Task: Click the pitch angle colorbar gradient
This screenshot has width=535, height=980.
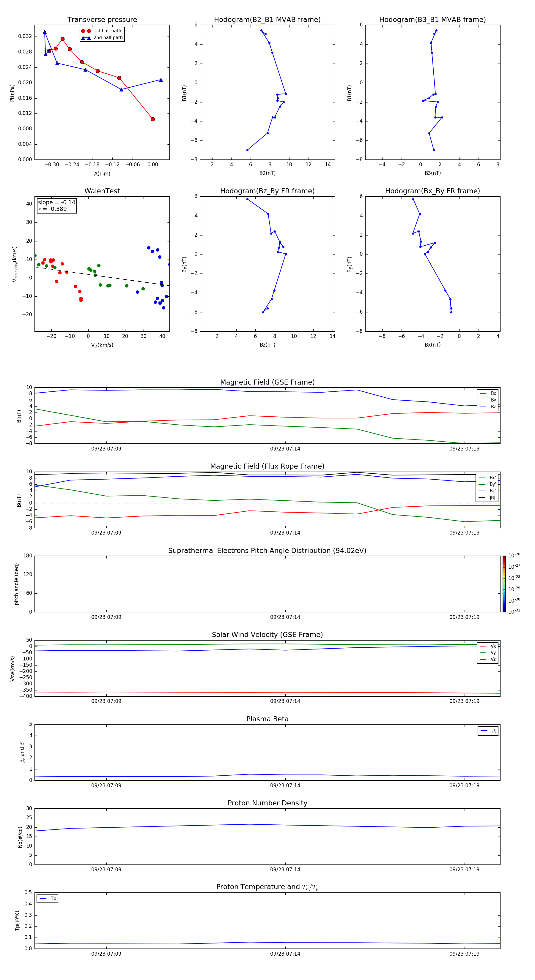Action: pyautogui.click(x=504, y=584)
